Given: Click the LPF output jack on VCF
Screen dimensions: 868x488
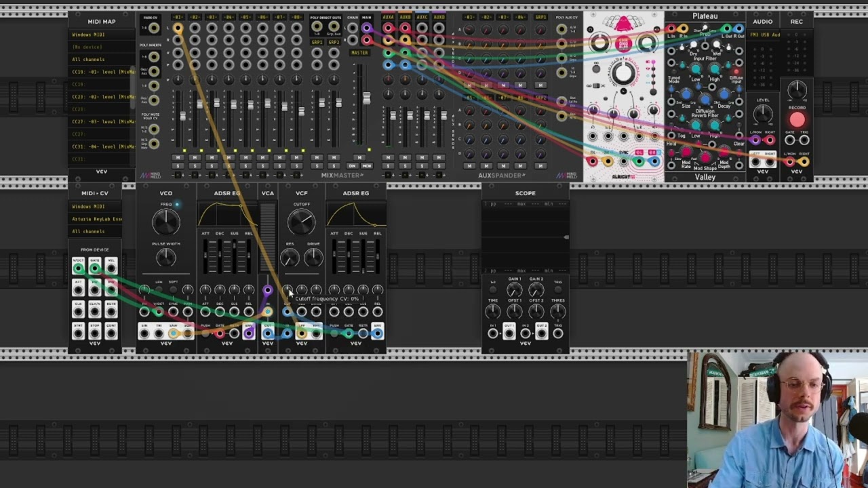Looking at the screenshot, I should point(302,333).
